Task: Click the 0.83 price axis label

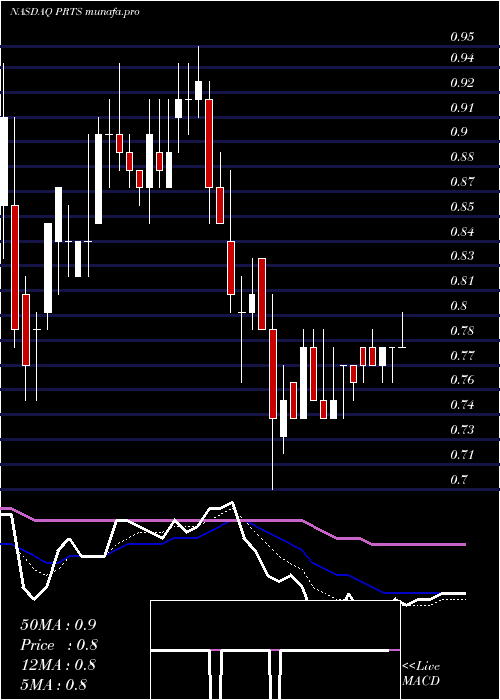Action: (x=462, y=256)
